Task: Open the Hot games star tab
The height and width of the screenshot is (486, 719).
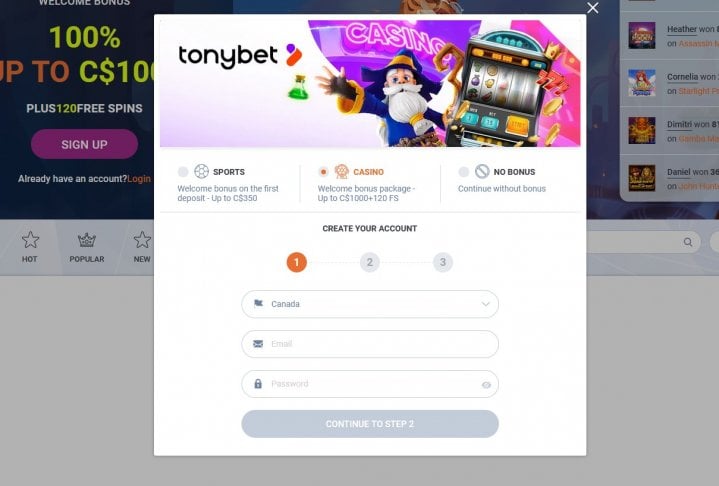Action: [30, 247]
